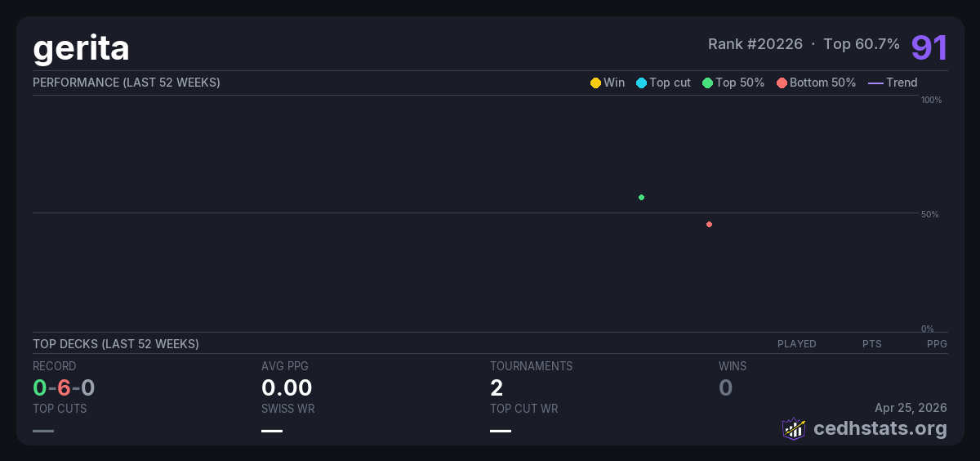Click the Apr 25, 2026 date

pyautogui.click(x=911, y=407)
